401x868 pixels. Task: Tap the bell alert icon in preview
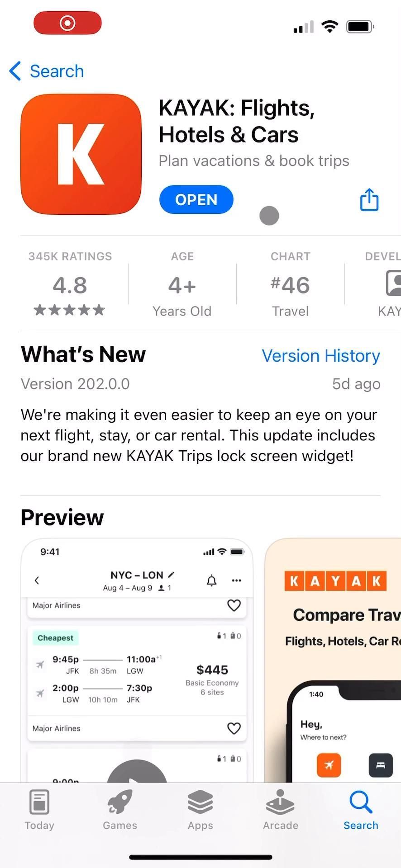click(x=211, y=580)
